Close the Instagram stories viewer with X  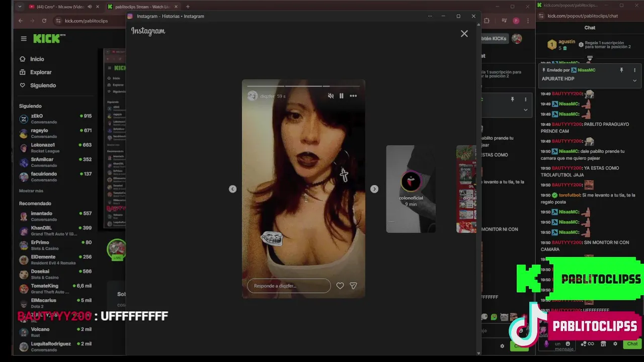(464, 34)
